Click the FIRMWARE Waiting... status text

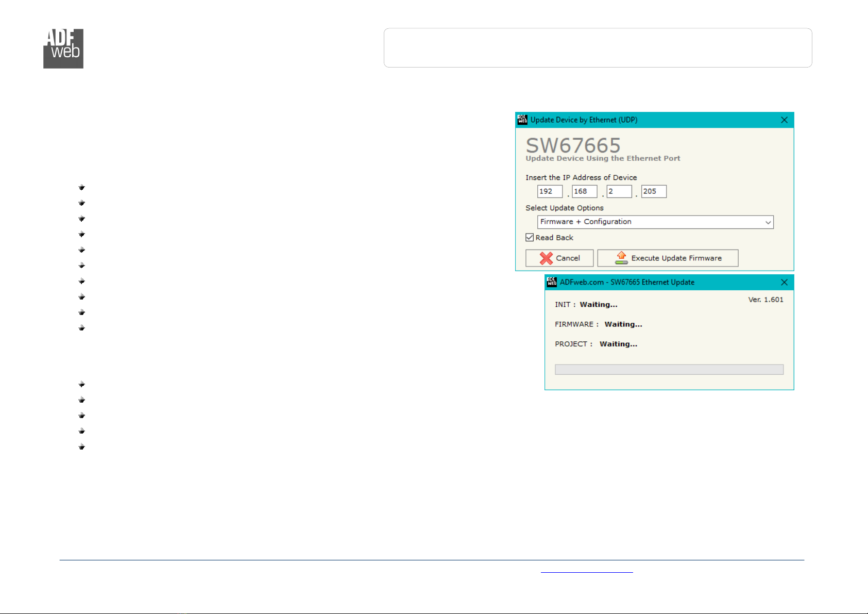[x=599, y=324]
